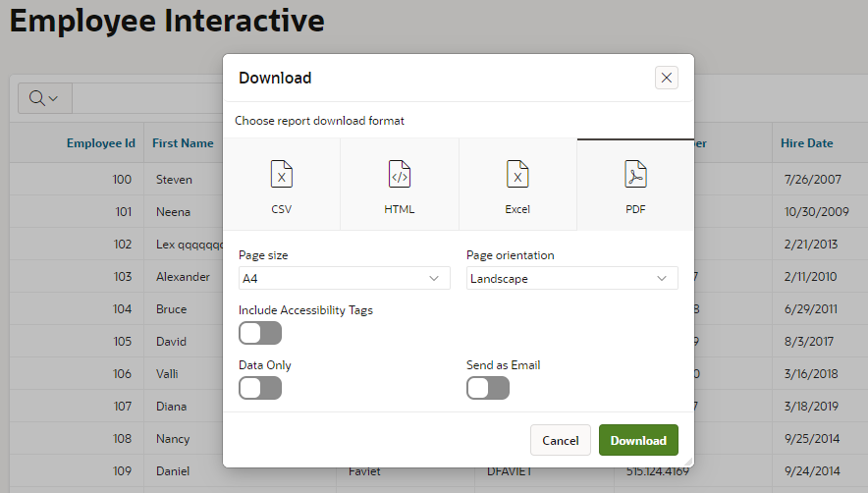Select the CSV download format
The height and width of the screenshot is (493, 868).
pos(281,185)
